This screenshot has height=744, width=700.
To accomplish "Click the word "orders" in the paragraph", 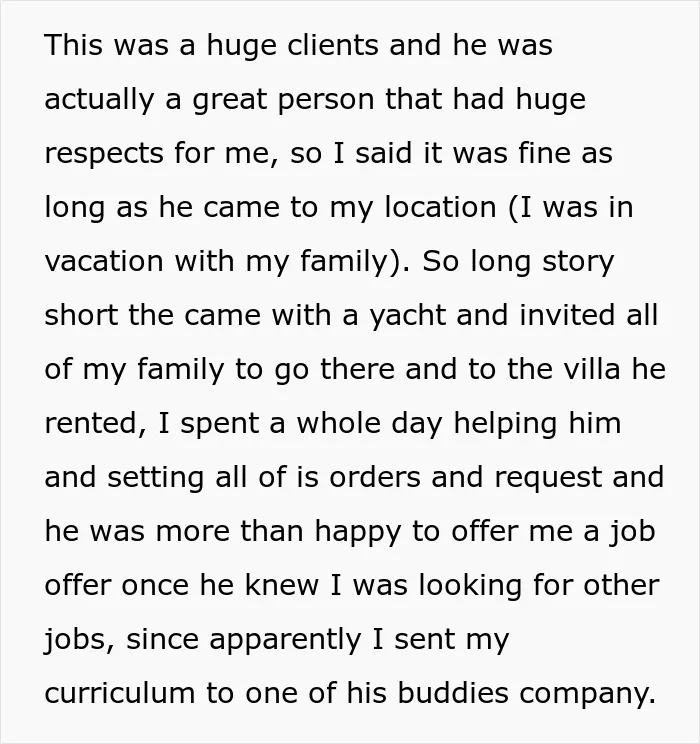I will [374, 478].
